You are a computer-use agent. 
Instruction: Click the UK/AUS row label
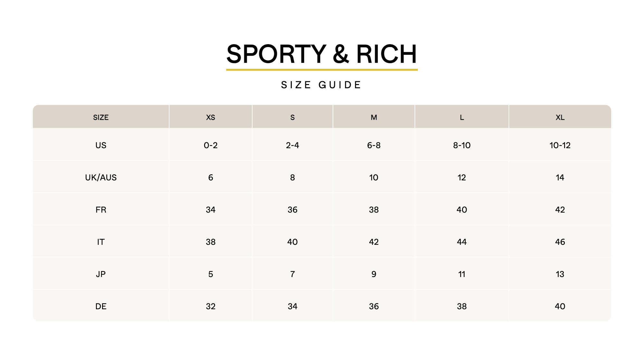pos(101,177)
